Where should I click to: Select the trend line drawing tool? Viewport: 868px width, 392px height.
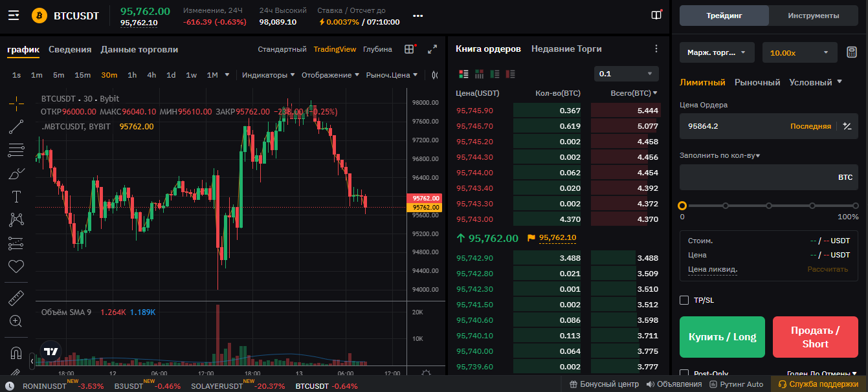[16, 126]
